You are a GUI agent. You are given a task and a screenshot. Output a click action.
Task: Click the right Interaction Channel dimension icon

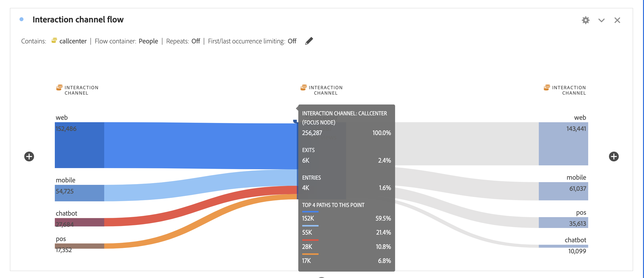tap(547, 87)
